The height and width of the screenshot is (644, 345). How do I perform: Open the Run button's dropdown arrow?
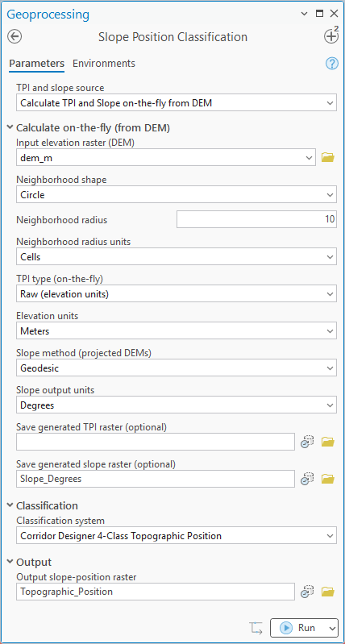coord(332,628)
